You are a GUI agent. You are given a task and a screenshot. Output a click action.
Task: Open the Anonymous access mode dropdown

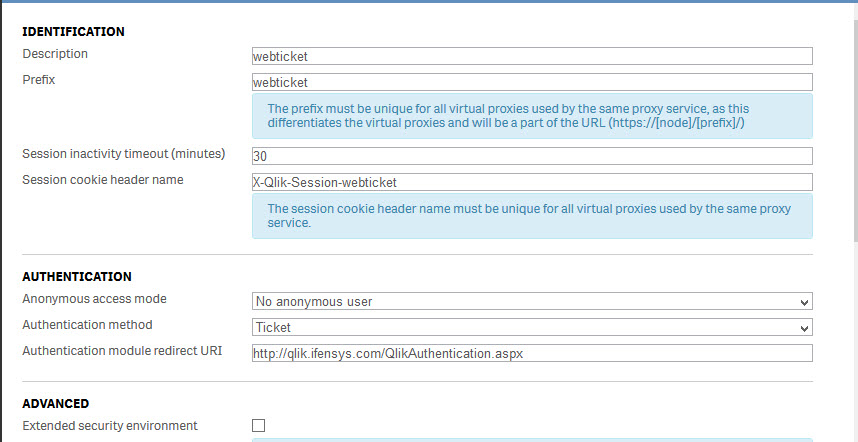pos(531,301)
